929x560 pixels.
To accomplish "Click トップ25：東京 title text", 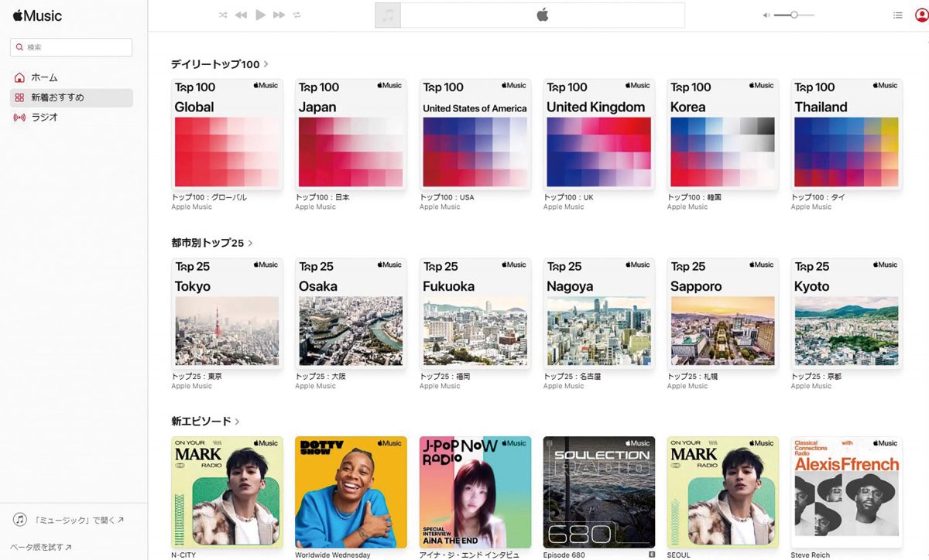I will tap(197, 376).
